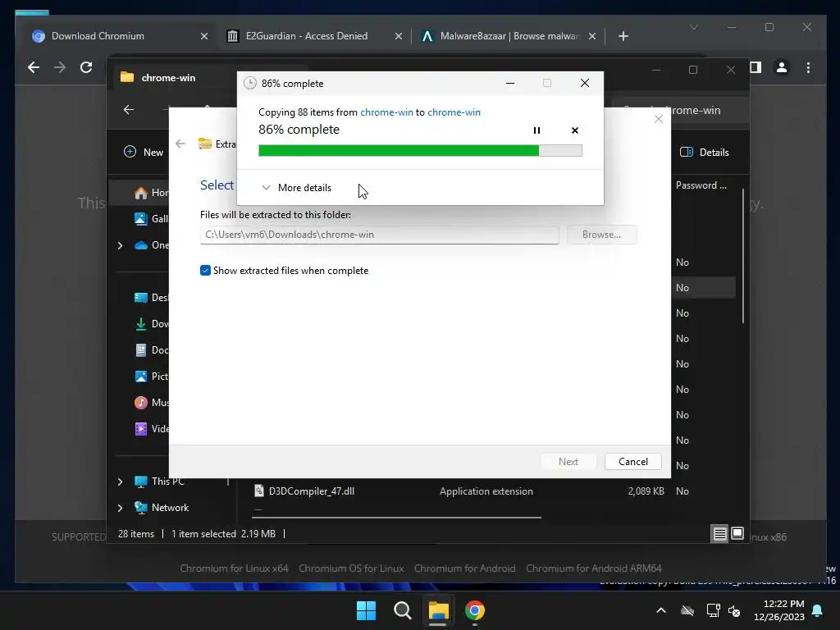This screenshot has height=630, width=840.
Task: Open the taskbar clock and date
Action: pos(779,610)
